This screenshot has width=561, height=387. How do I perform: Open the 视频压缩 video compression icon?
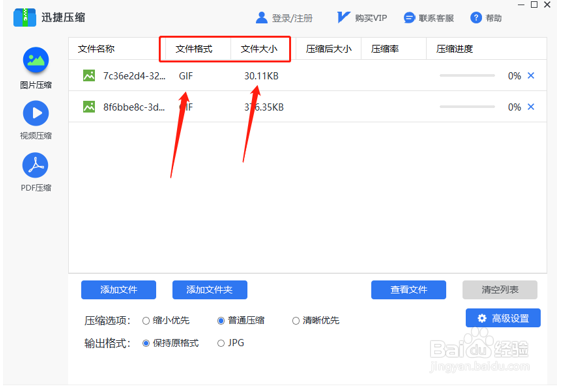click(x=36, y=113)
